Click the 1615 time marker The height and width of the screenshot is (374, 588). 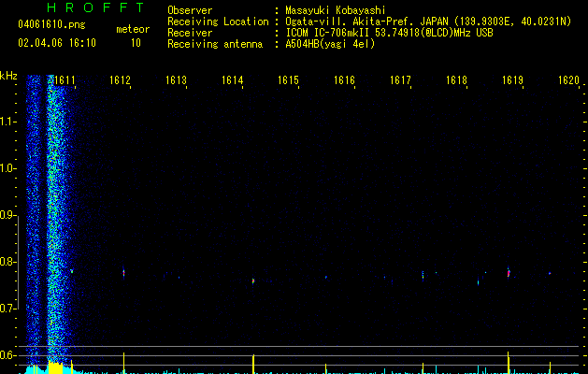pyautogui.click(x=288, y=80)
